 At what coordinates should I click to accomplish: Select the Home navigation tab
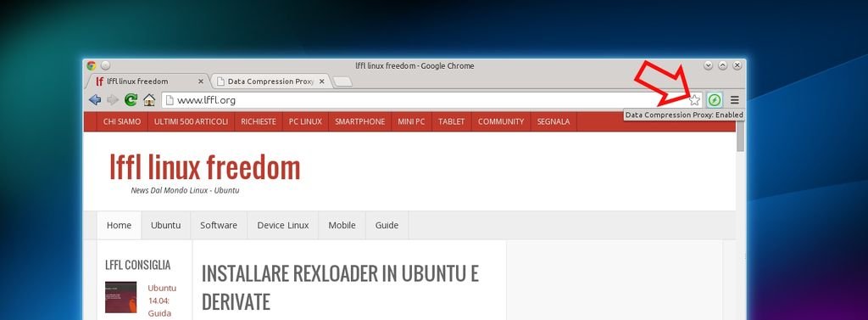[119, 225]
